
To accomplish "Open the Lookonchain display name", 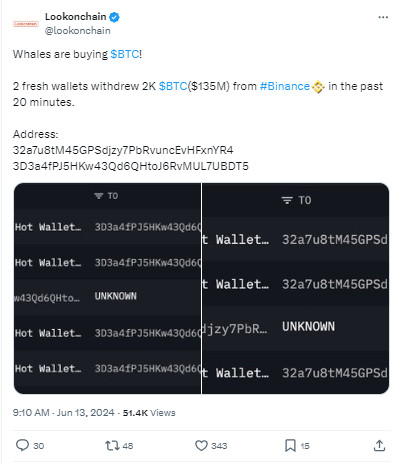I will pos(76,17).
